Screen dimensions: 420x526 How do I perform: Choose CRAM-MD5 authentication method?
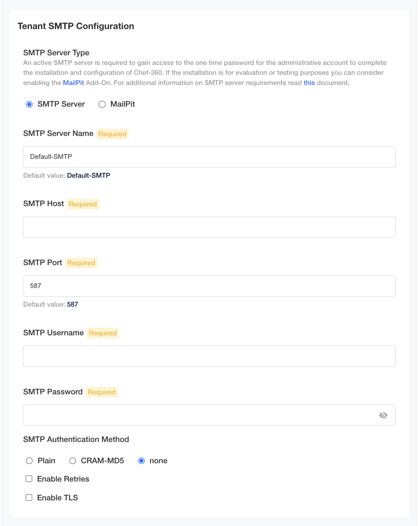[73, 460]
